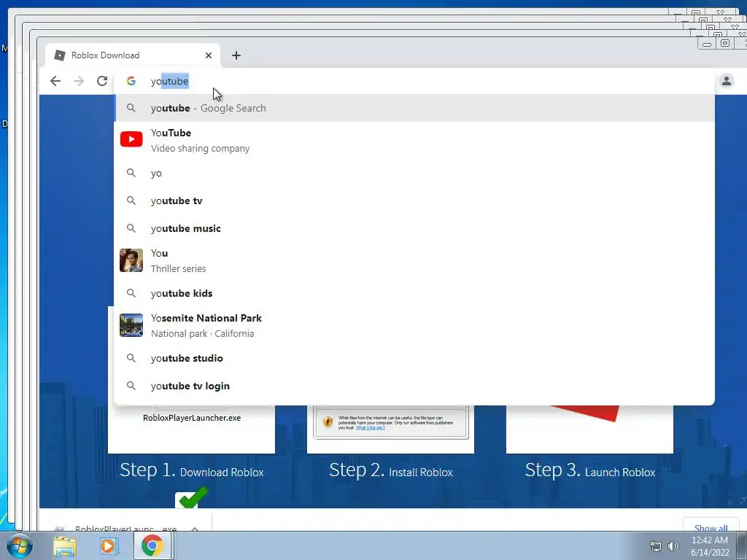Open the Windows Start menu
Screen dimensions: 747x560
[20, 545]
